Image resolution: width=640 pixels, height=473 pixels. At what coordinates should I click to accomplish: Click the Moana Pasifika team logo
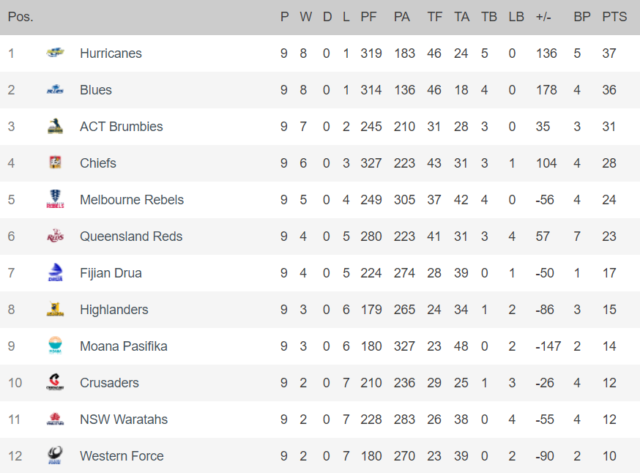pyautogui.click(x=55, y=345)
